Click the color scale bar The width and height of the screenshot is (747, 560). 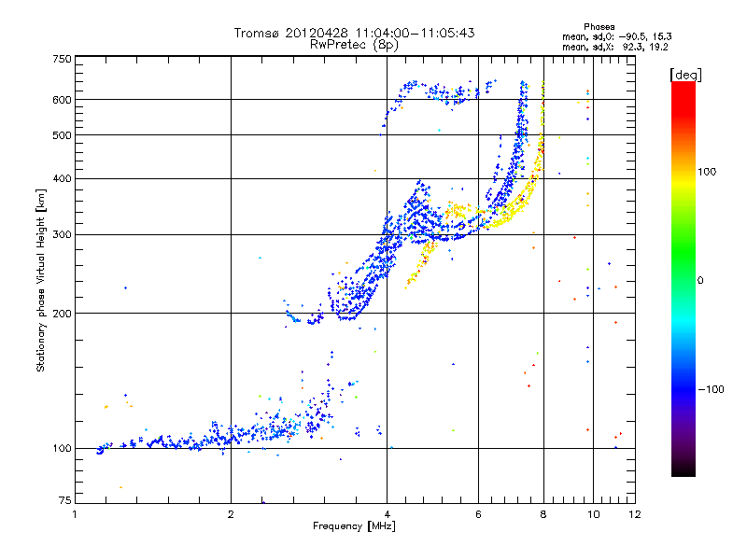click(x=684, y=279)
